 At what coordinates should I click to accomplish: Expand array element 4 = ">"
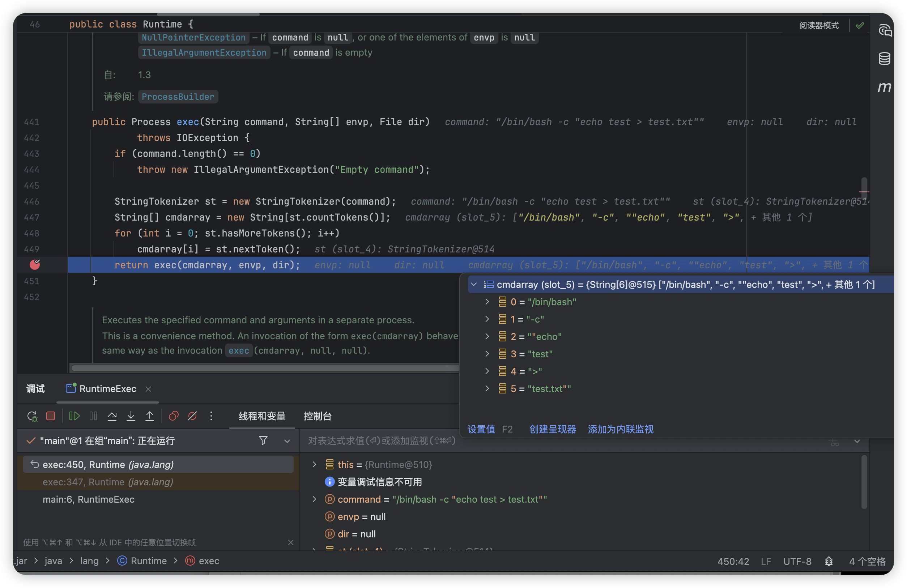click(487, 371)
